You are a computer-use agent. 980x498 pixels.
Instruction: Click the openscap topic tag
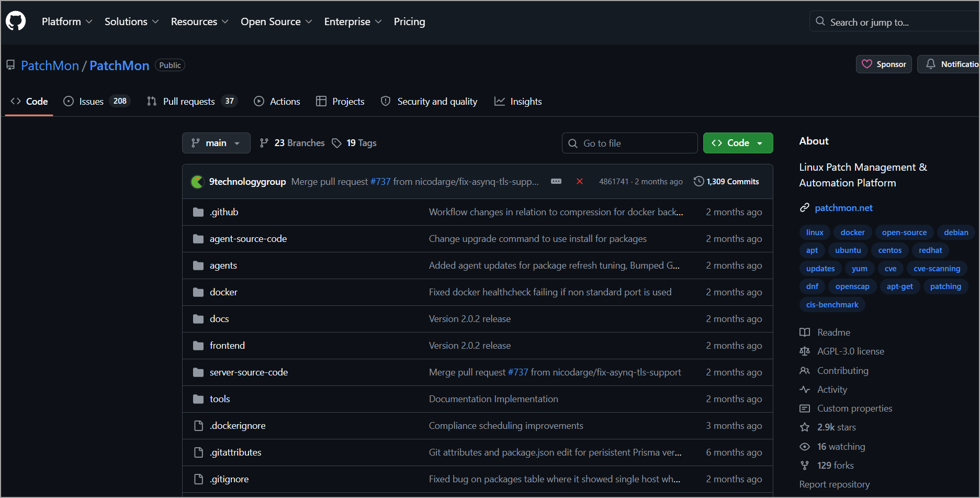(x=852, y=286)
